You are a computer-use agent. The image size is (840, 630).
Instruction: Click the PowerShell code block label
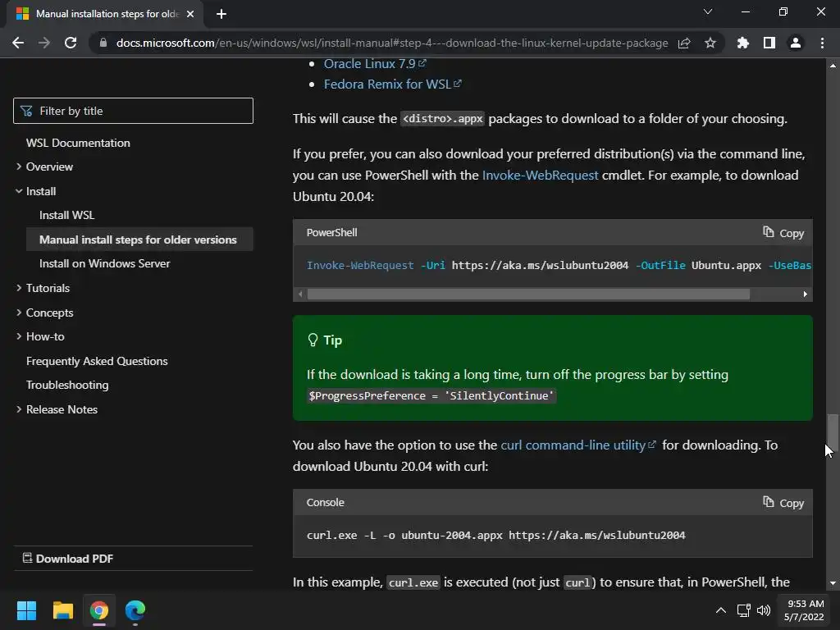click(x=331, y=232)
